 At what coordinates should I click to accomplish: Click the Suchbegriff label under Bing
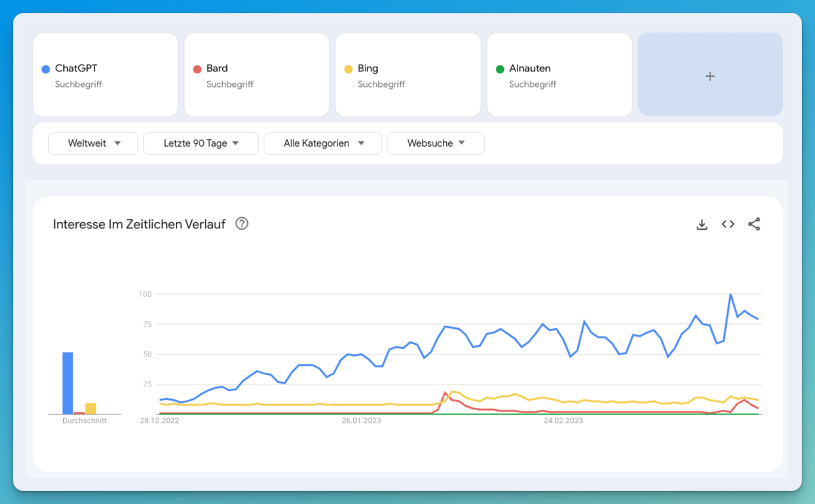(x=381, y=84)
